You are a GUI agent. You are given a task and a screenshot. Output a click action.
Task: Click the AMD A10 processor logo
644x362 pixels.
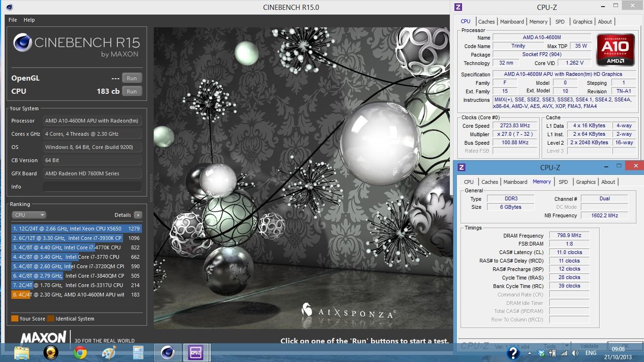pos(615,50)
